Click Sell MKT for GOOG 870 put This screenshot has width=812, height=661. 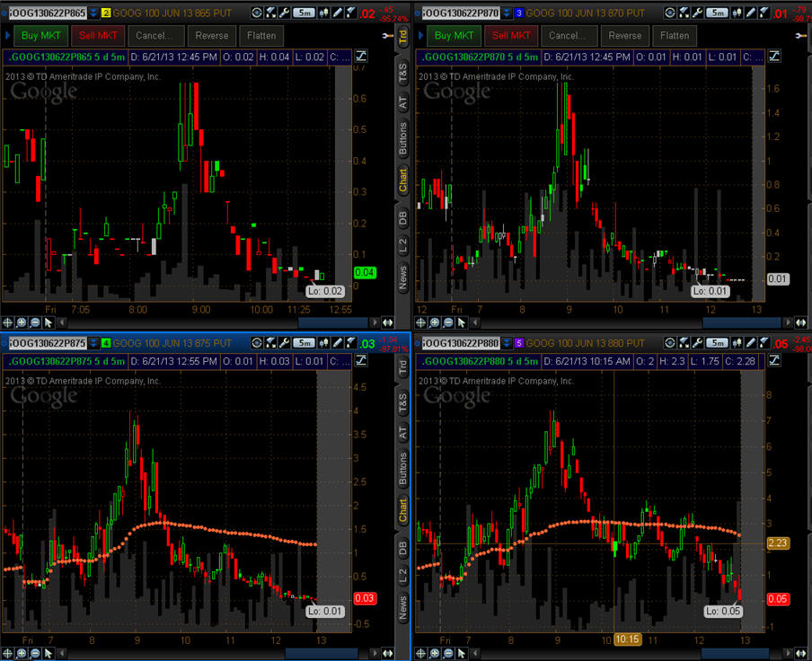click(x=511, y=35)
